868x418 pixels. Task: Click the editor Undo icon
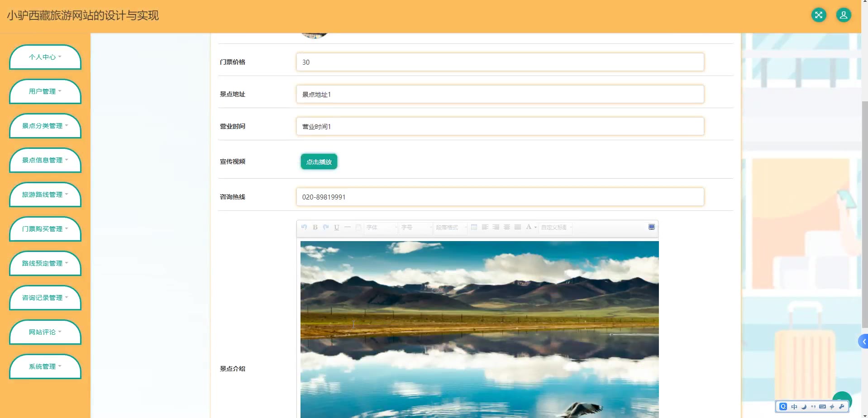tap(304, 227)
